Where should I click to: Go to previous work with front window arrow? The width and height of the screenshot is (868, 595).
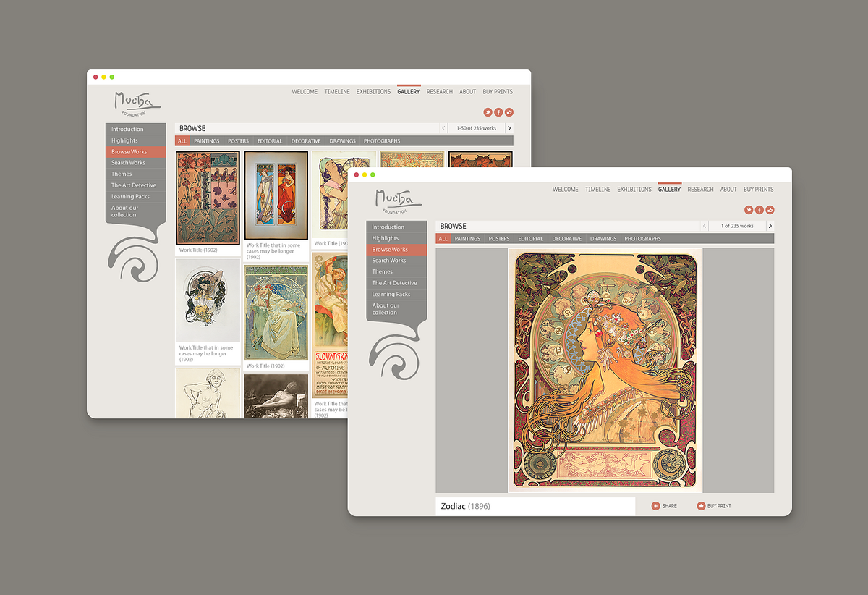pos(705,226)
